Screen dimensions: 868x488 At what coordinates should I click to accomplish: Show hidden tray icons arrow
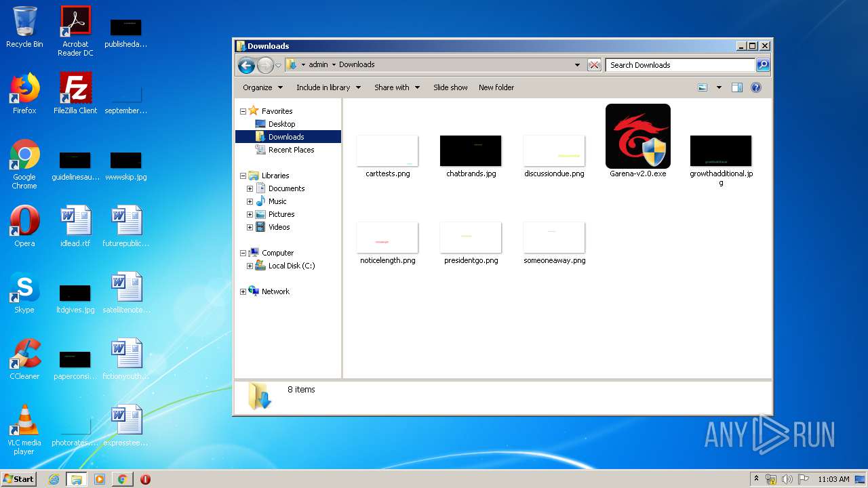pyautogui.click(x=756, y=479)
